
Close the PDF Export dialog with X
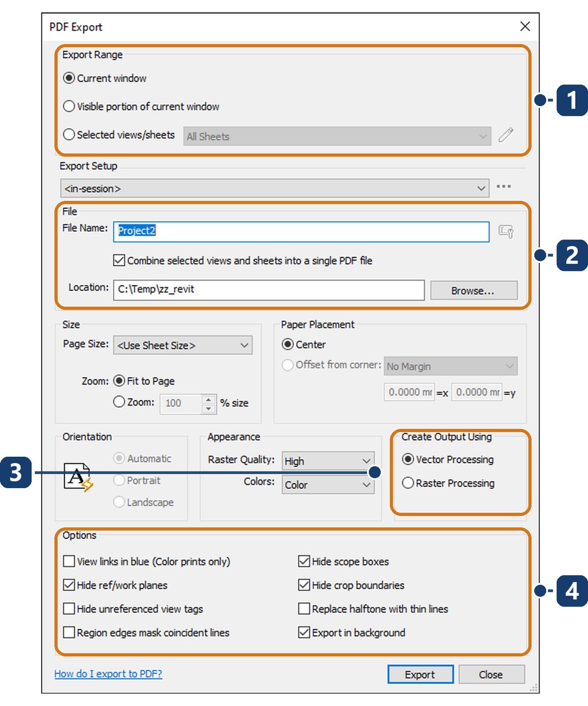[525, 26]
